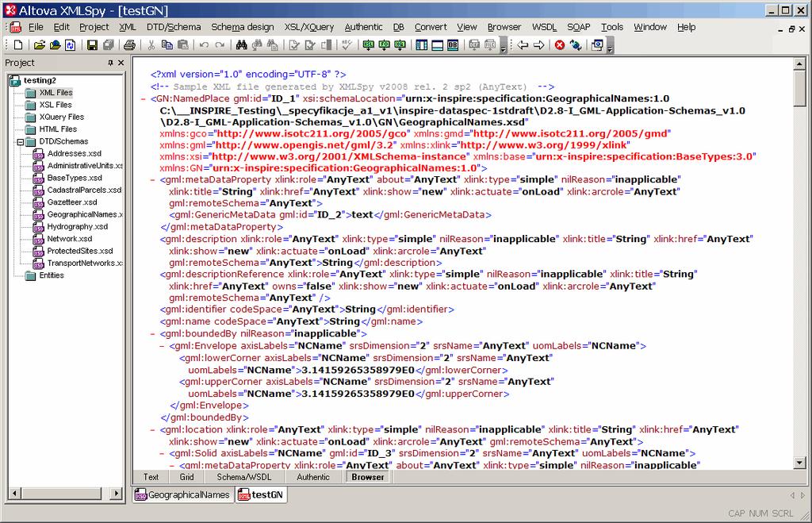Open Find with the binoculars icon
Viewport: 812px width, 523px height.
[x=241, y=45]
